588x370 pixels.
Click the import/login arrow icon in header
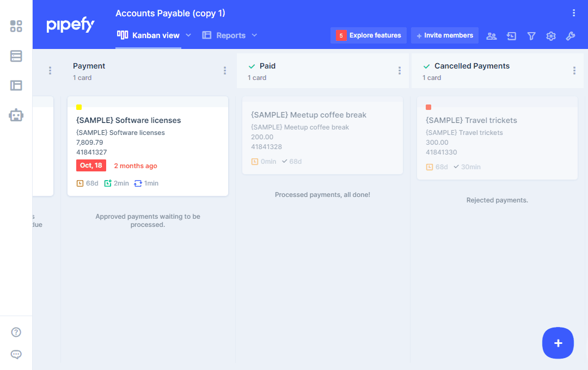(x=511, y=36)
